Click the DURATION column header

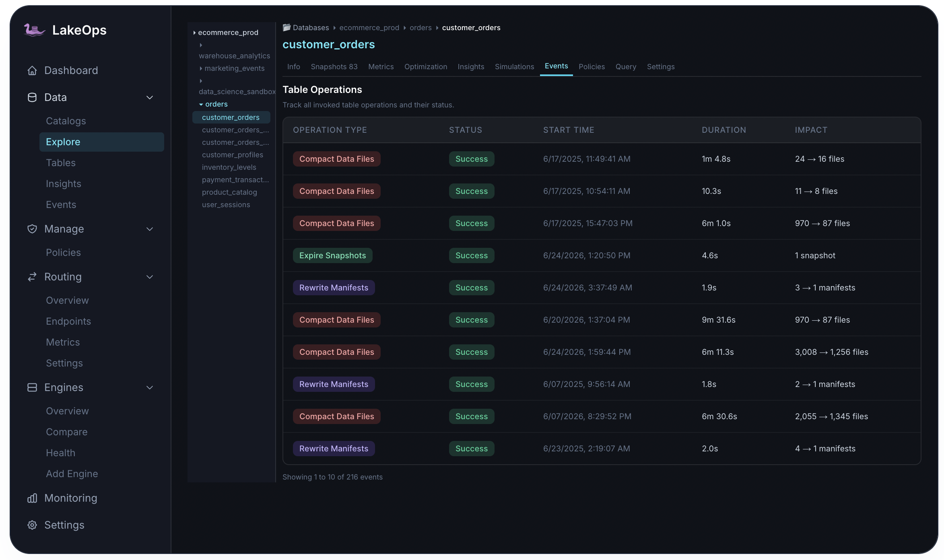click(724, 130)
